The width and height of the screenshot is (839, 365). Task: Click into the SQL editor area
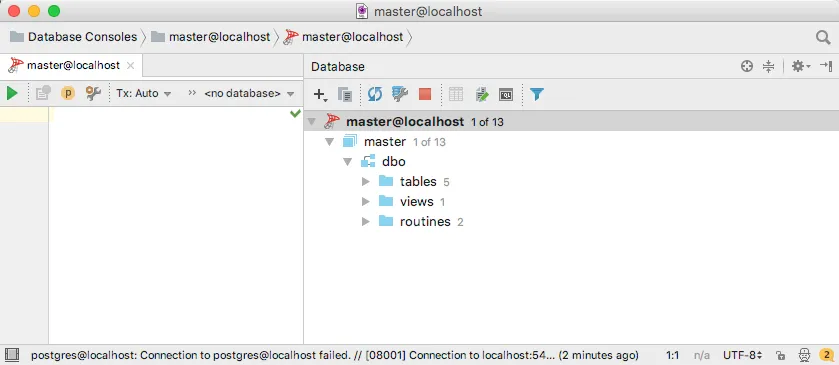[x=176, y=225]
